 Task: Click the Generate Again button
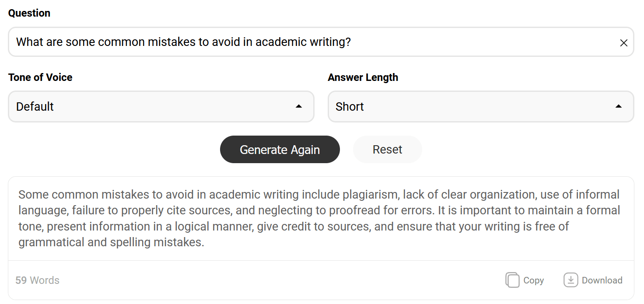coord(280,150)
